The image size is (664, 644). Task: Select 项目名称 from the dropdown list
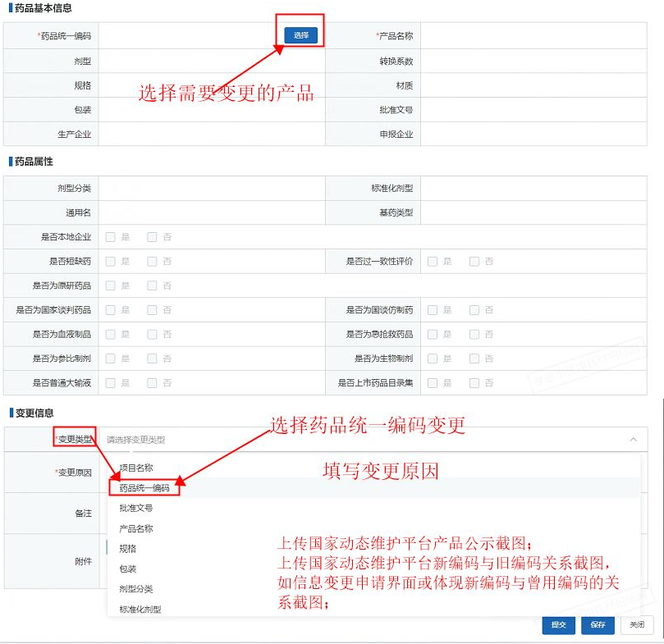click(x=136, y=468)
